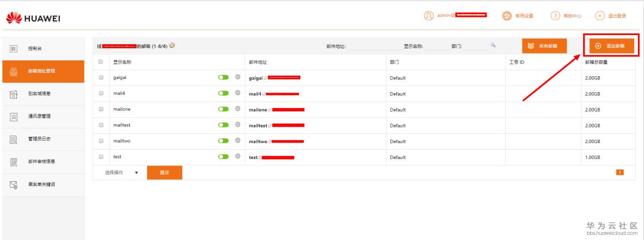Click the display name mailtwo
The width and height of the screenshot is (644, 240).
tap(122, 141)
